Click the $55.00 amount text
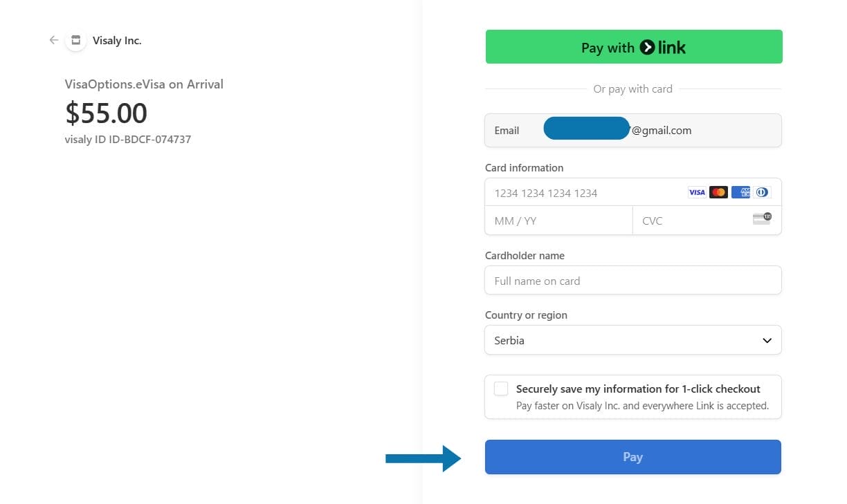847x504 pixels. (x=106, y=113)
